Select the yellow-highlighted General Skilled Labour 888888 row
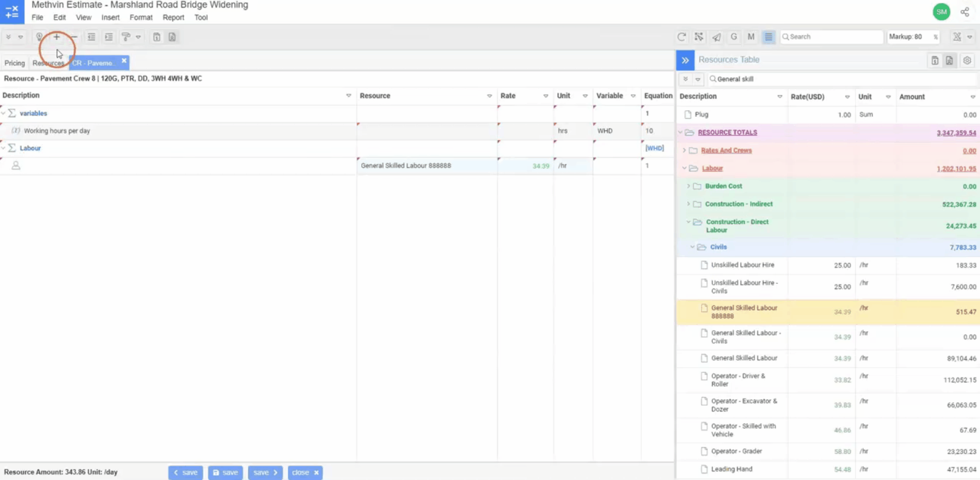The height and width of the screenshot is (480, 980). [x=744, y=312]
